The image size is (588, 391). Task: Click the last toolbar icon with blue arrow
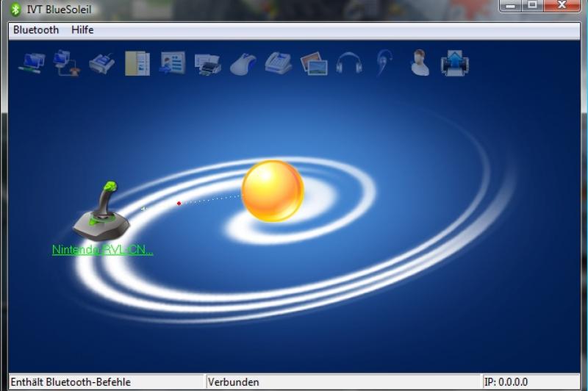455,63
